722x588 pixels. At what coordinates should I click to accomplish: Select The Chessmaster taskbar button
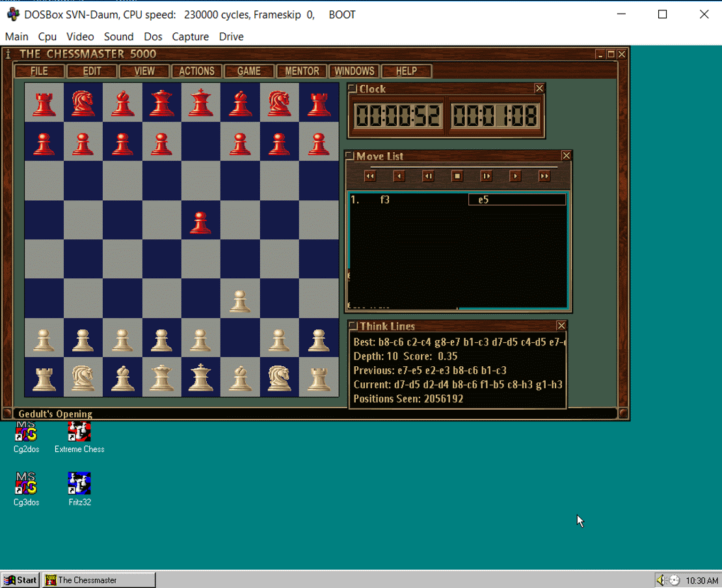point(99,580)
